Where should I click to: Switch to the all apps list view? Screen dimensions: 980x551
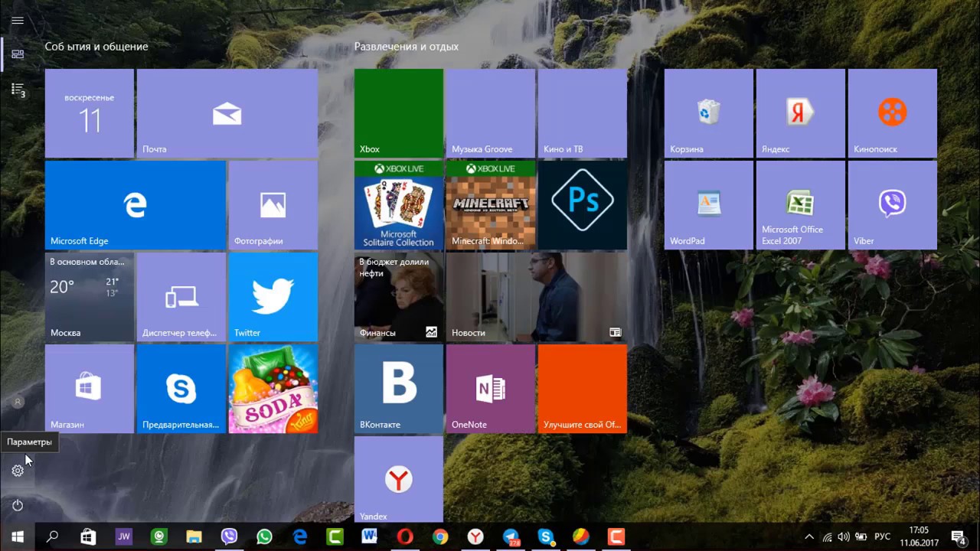click(18, 90)
